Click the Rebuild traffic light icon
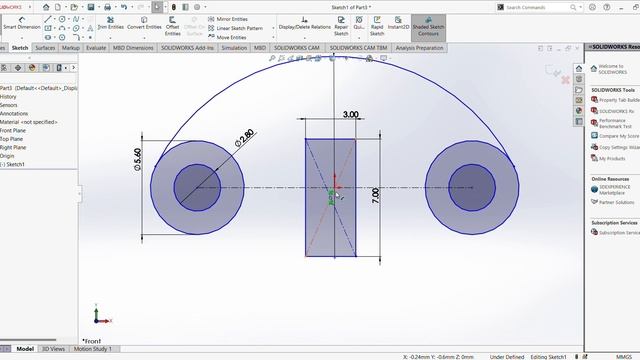Viewport: 640px width, 360px height. pos(173,7)
